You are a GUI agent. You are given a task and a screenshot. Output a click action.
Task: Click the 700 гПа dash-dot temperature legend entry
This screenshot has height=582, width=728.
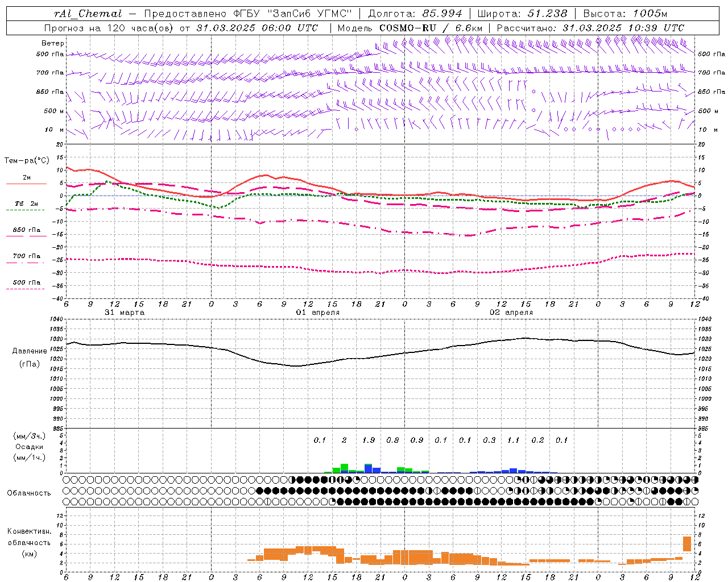[26, 258]
